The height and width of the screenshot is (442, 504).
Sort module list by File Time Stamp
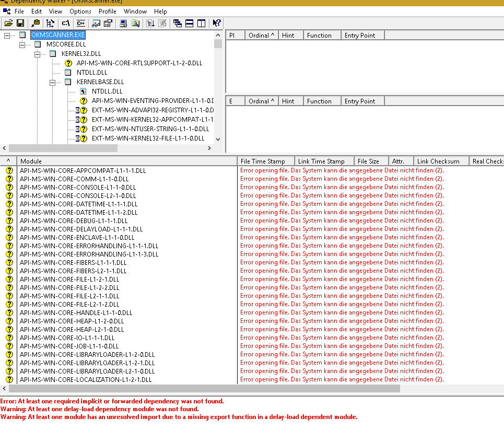(x=265, y=160)
